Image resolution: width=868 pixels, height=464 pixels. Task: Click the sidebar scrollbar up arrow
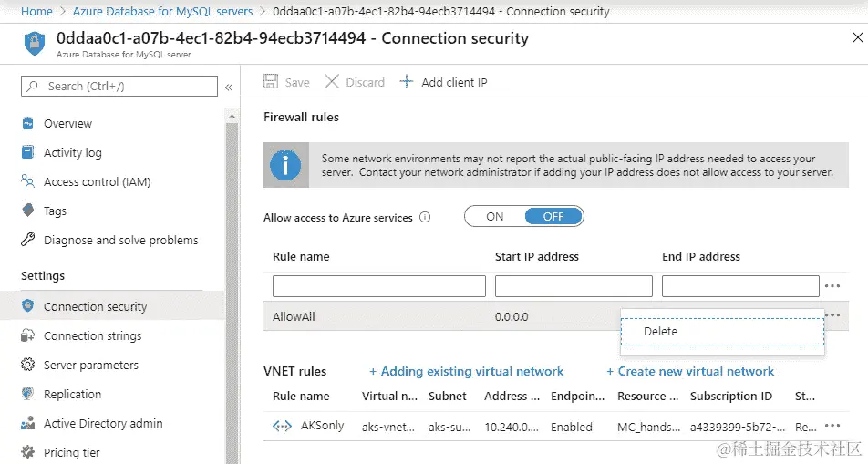(x=232, y=116)
